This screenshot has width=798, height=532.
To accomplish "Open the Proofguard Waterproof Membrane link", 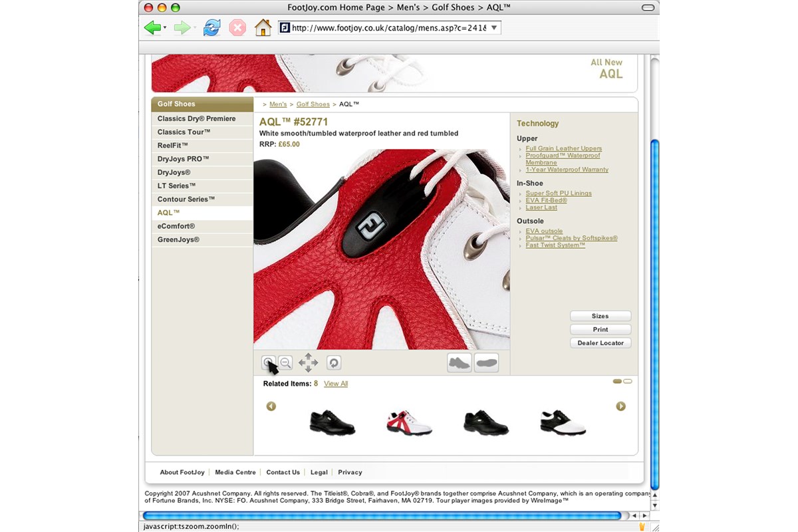I will point(563,159).
